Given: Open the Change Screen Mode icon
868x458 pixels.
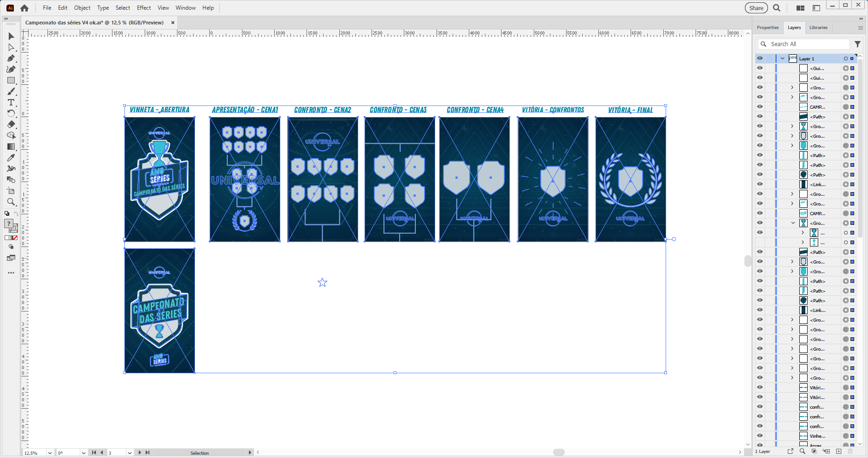Looking at the screenshot, I should [x=11, y=258].
